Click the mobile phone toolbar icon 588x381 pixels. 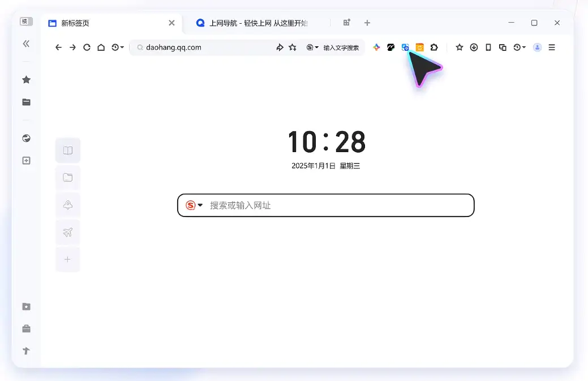pyautogui.click(x=488, y=47)
